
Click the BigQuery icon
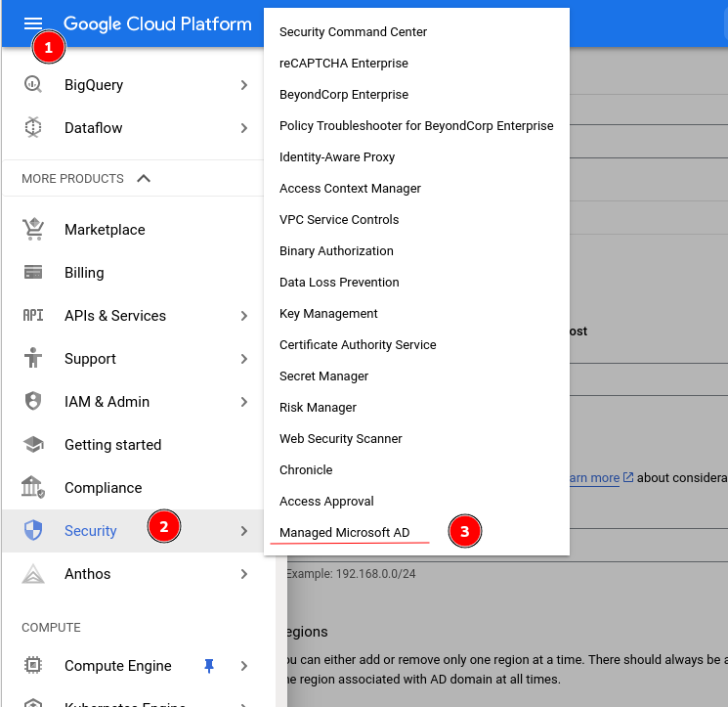[33, 84]
